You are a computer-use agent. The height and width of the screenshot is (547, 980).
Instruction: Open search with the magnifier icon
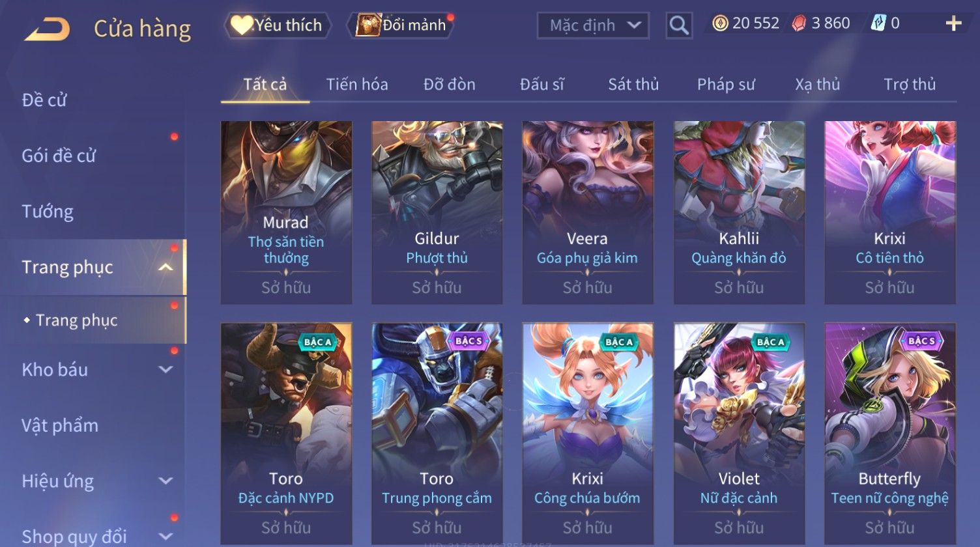679,25
